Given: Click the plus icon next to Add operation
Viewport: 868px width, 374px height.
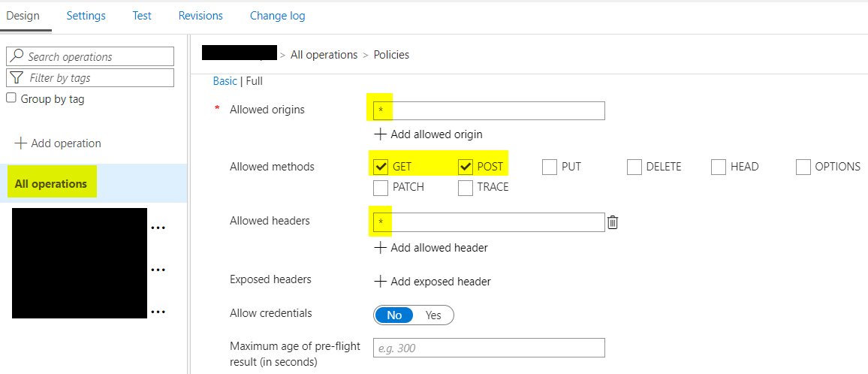Looking at the screenshot, I should point(20,143).
